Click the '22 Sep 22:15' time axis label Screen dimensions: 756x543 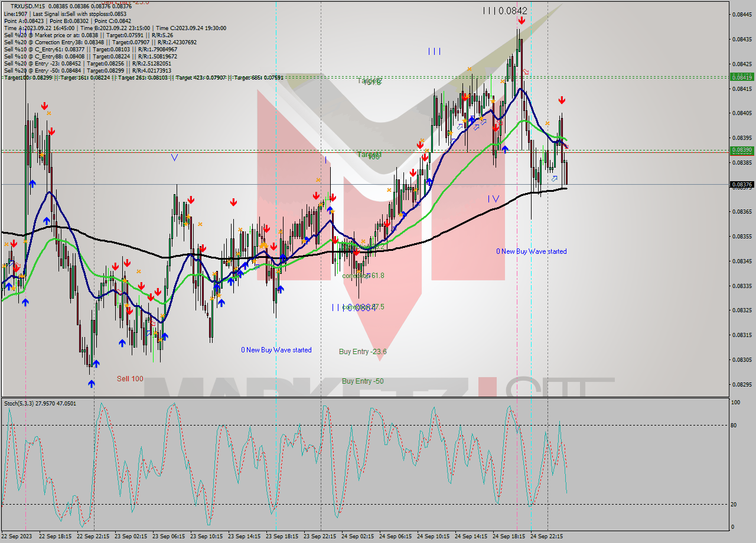[x=93, y=537]
